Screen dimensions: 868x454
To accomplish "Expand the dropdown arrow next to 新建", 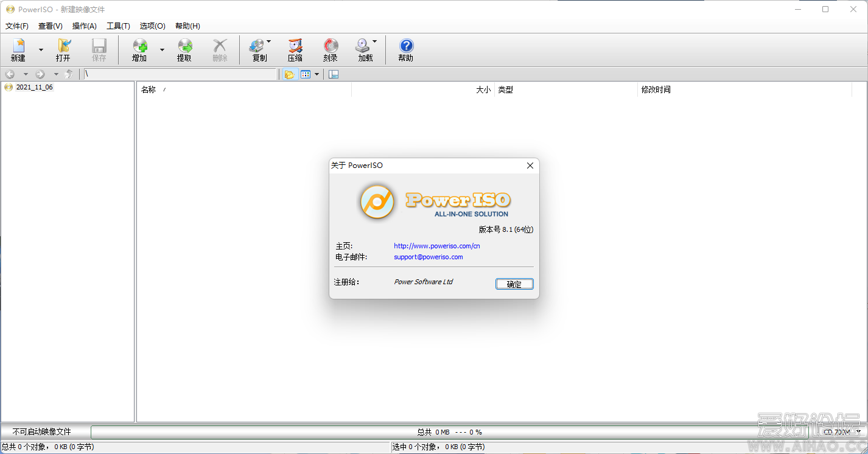I will (41, 50).
